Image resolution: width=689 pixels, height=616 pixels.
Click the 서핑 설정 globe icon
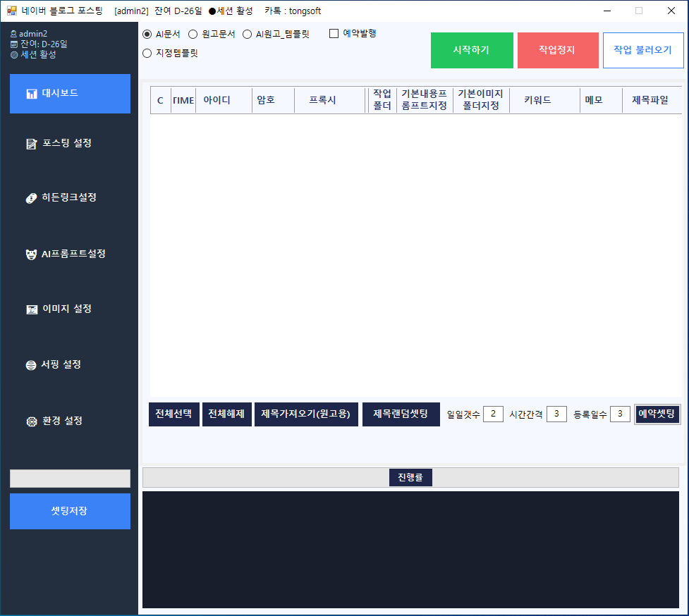(x=31, y=365)
